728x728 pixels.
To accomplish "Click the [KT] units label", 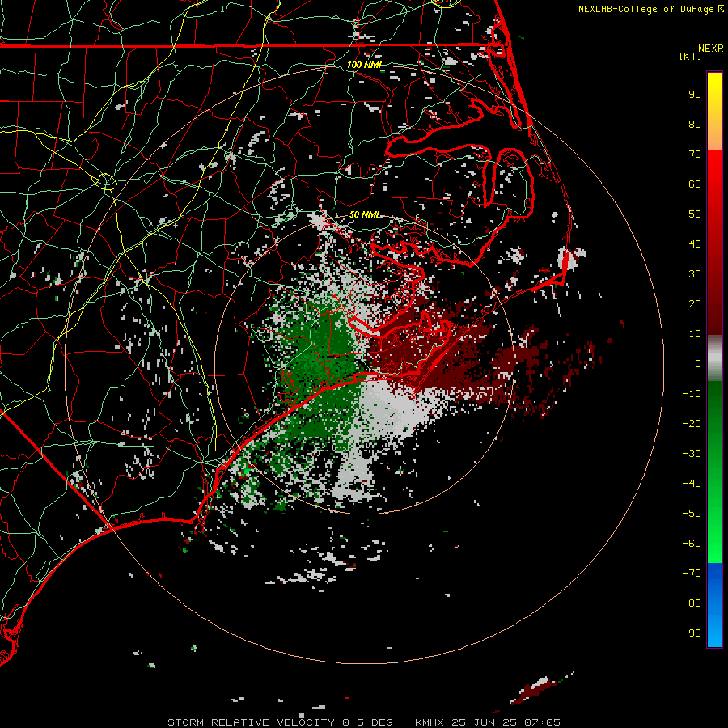I will pyautogui.click(x=691, y=56).
